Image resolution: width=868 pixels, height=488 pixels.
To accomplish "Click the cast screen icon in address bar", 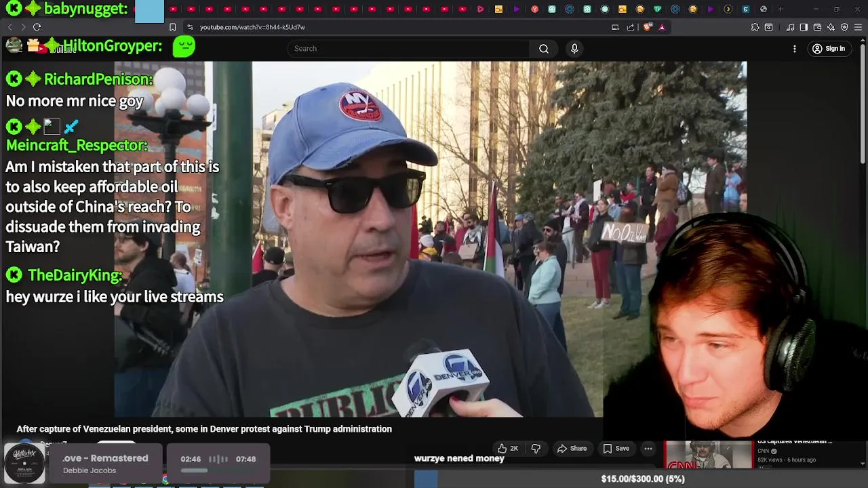I will click(x=615, y=27).
